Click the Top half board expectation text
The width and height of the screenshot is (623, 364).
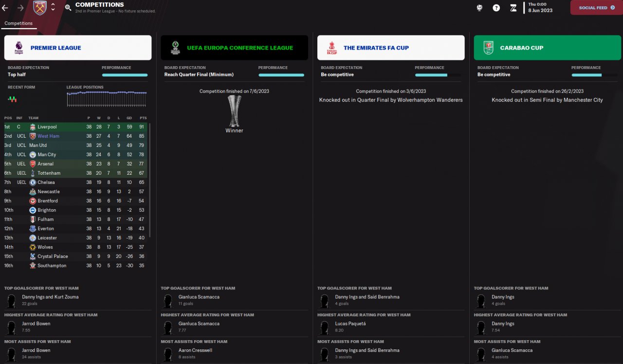pos(17,75)
